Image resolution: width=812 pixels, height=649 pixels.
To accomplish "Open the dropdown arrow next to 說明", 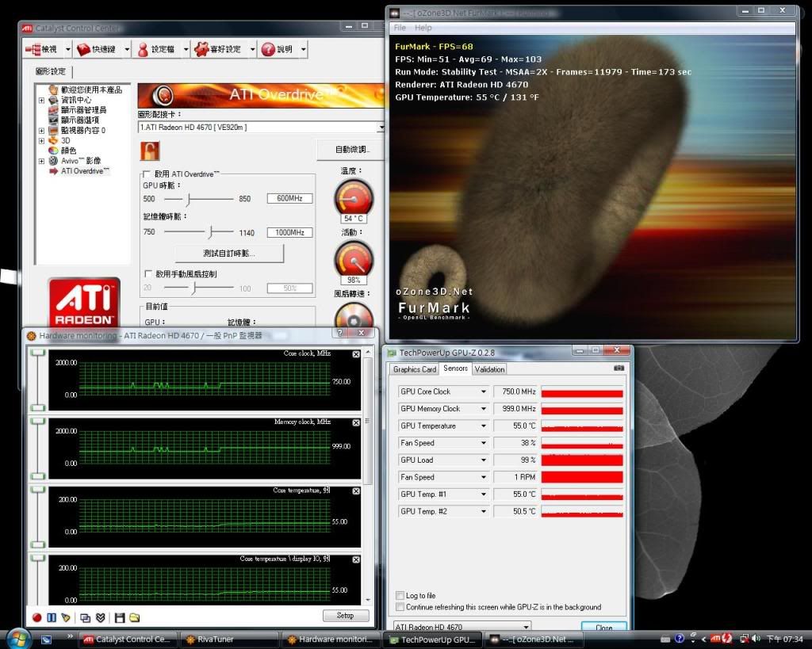I will tap(304, 49).
